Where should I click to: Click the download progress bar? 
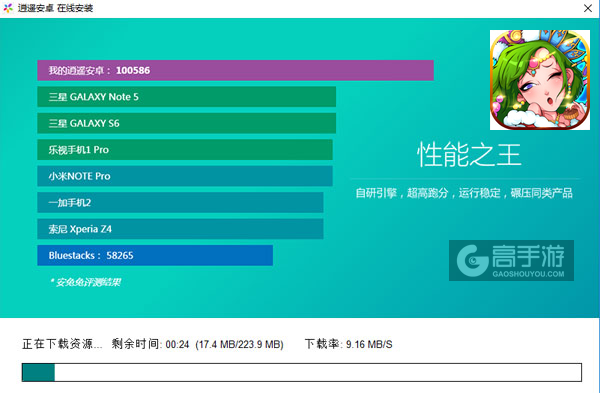pyautogui.click(x=302, y=372)
